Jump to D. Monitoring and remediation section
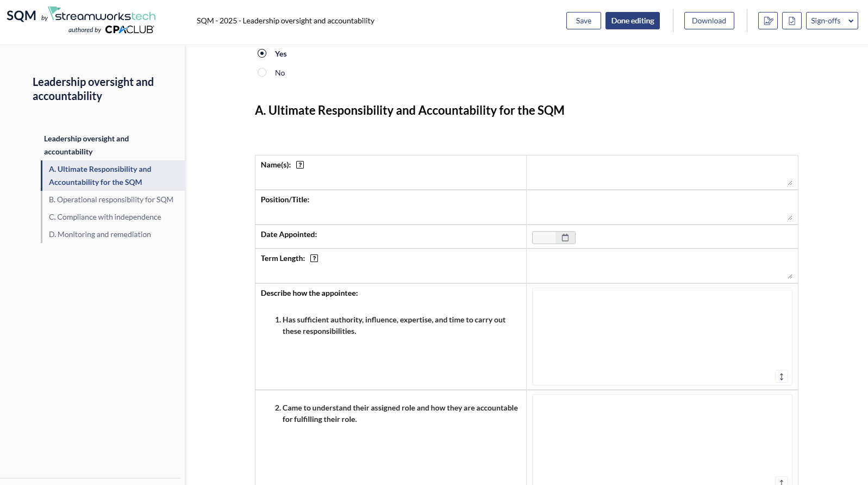 100,234
